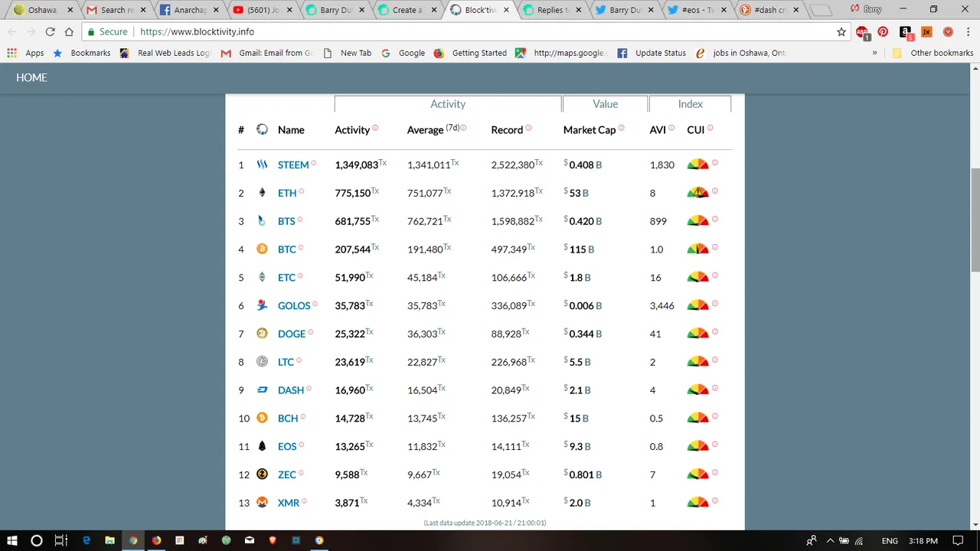Open the Pinterest extension icon
The height and width of the screenshot is (551, 980).
(x=884, y=32)
